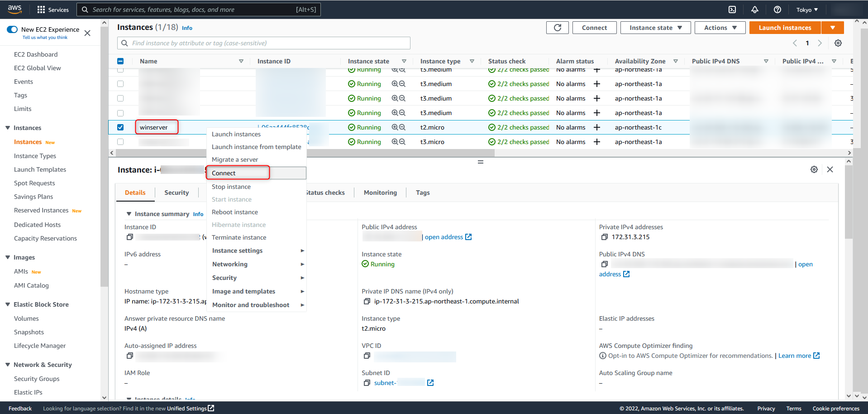Open the Launch instances split arrow
868x414 pixels.
coord(833,28)
